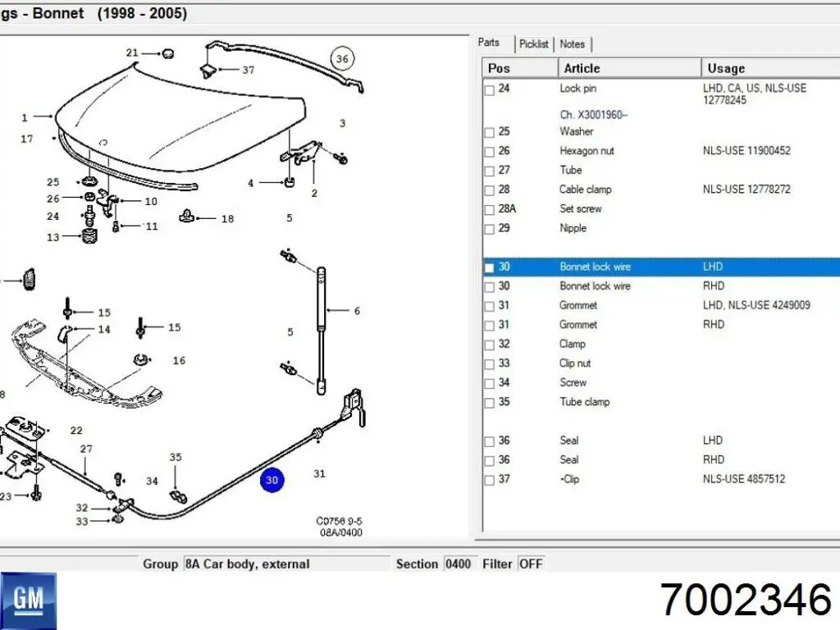Click the Pos column header
Viewport: 840px width, 630px height.
click(520, 68)
